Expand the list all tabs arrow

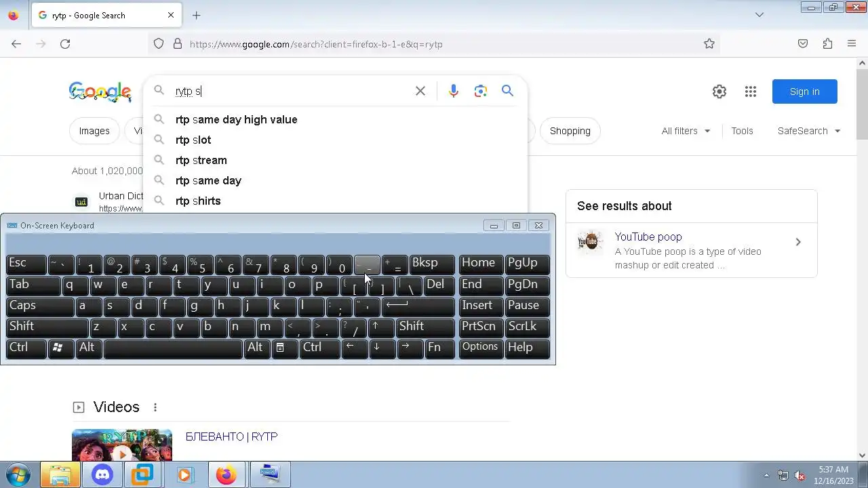click(x=759, y=15)
